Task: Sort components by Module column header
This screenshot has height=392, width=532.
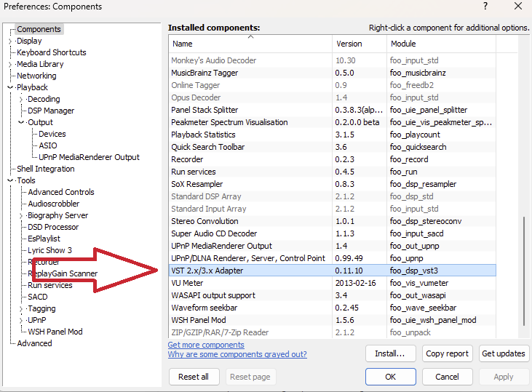Action: pyautogui.click(x=442, y=44)
